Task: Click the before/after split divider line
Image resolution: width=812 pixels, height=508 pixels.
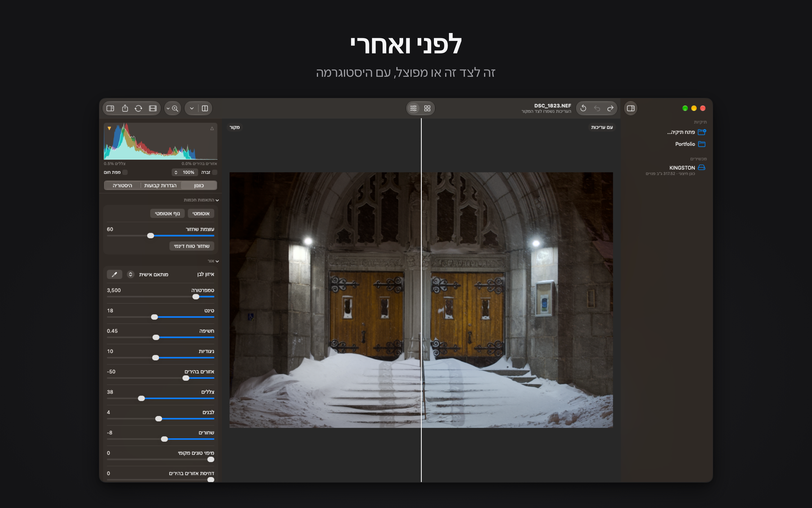Action: tap(422, 300)
